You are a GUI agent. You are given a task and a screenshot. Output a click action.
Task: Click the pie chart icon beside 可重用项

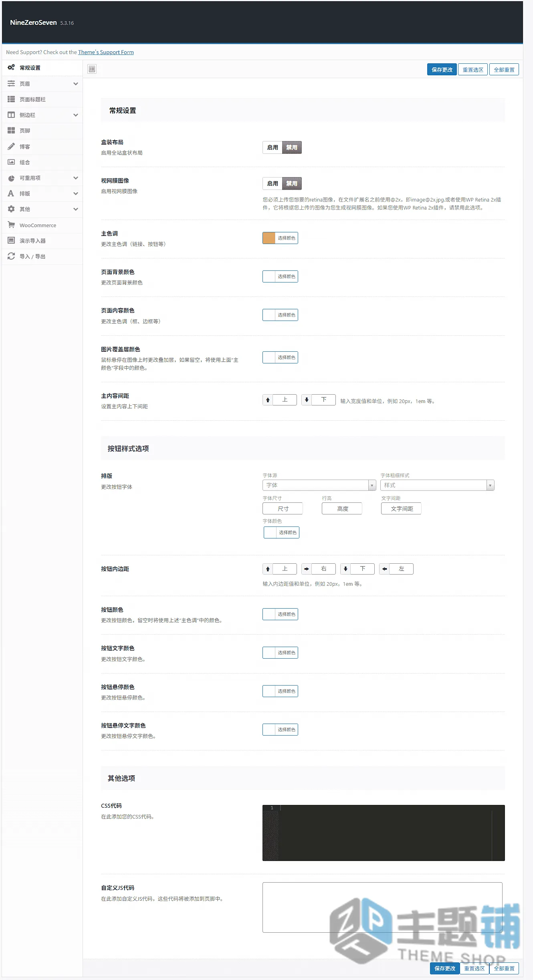(11, 177)
